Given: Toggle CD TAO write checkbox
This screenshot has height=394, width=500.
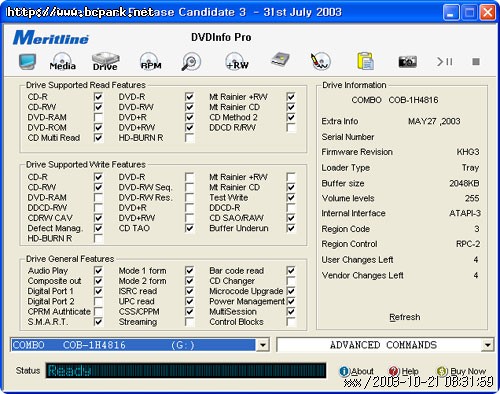Looking at the screenshot, I should click(189, 228).
